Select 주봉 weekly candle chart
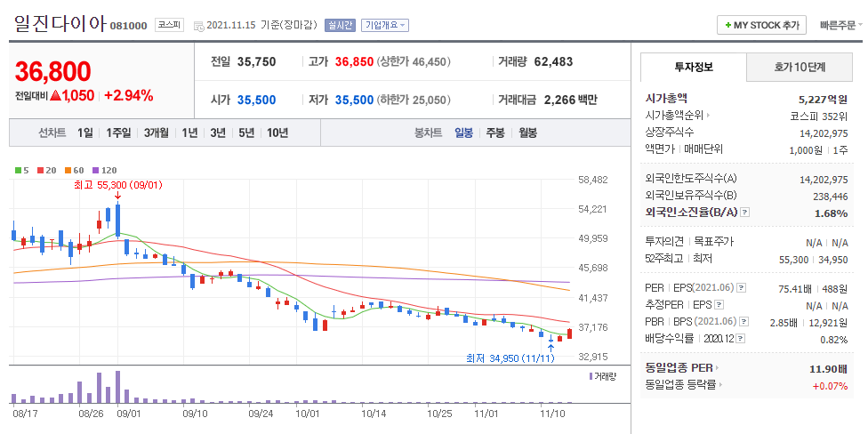Screen dimensions: 868x434 point(495,133)
